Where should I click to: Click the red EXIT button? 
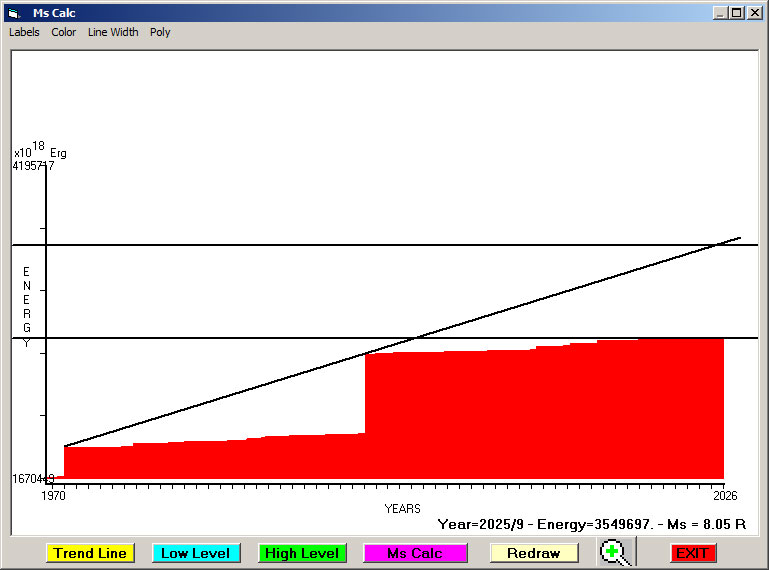coord(692,553)
